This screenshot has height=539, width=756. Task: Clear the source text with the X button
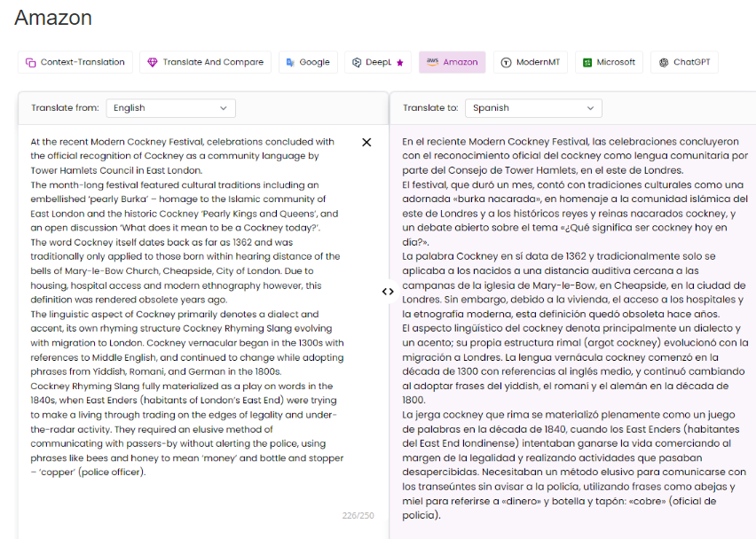(x=366, y=142)
